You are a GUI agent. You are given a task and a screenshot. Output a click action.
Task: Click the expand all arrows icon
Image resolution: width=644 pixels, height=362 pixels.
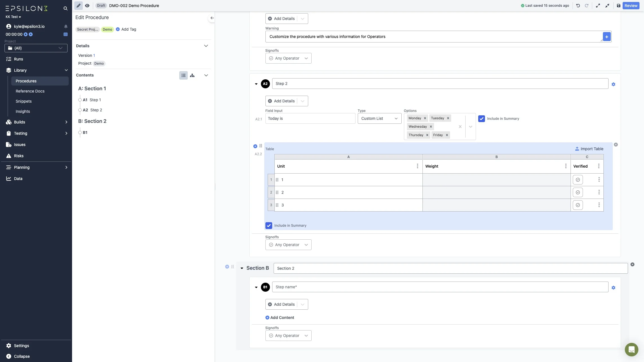[x=598, y=6]
